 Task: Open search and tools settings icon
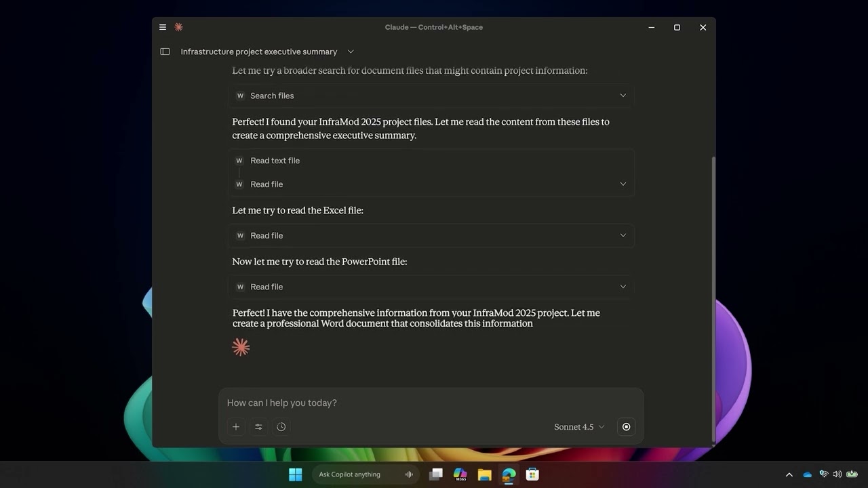pyautogui.click(x=258, y=427)
